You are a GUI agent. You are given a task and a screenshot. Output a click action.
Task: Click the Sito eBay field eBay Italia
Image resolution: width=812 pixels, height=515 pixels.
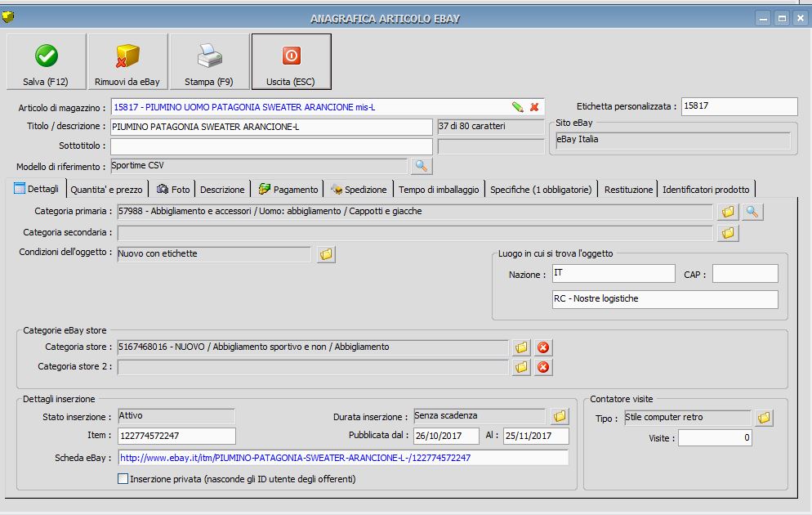673,141
